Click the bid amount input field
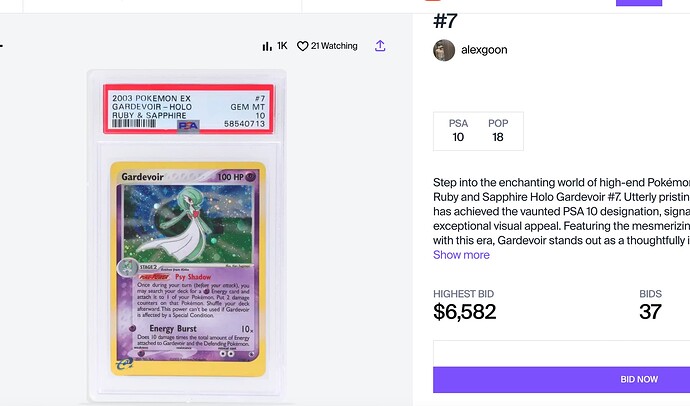The width and height of the screenshot is (690, 406). point(562,353)
